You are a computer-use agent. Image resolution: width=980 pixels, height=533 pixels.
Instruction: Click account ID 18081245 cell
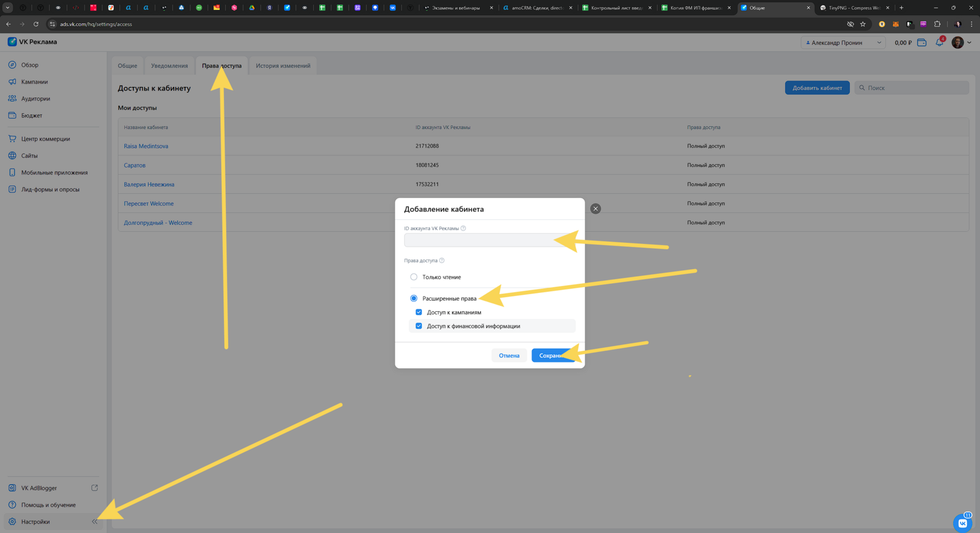(x=427, y=165)
